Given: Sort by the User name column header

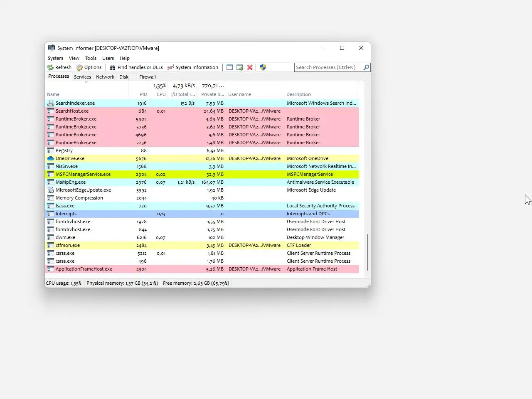Looking at the screenshot, I should tap(255, 90).
